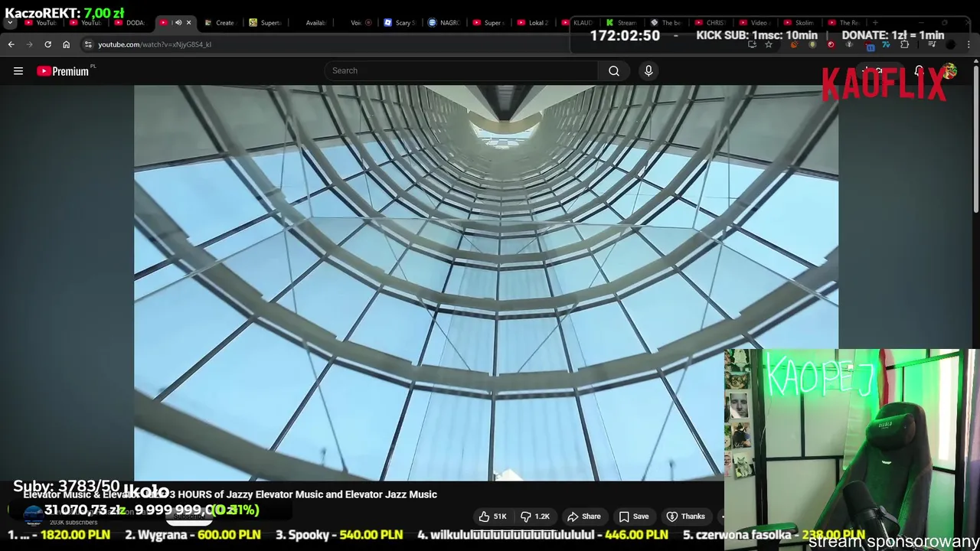The image size is (980, 551).
Task: Bookmark this page with the star icon
Action: click(769, 44)
